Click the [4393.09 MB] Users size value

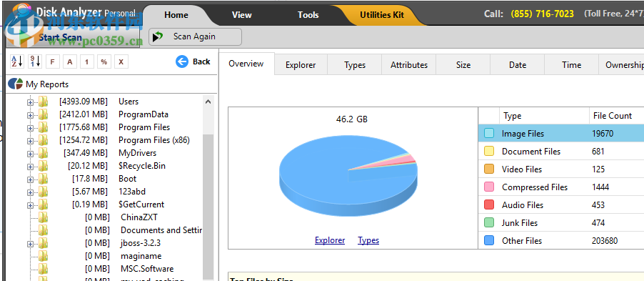[84, 102]
